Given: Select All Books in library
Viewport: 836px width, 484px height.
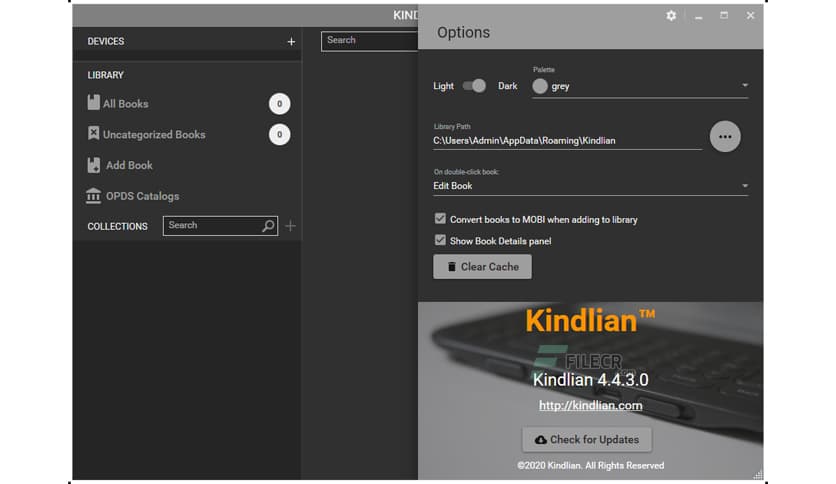Looking at the screenshot, I should tap(126, 104).
